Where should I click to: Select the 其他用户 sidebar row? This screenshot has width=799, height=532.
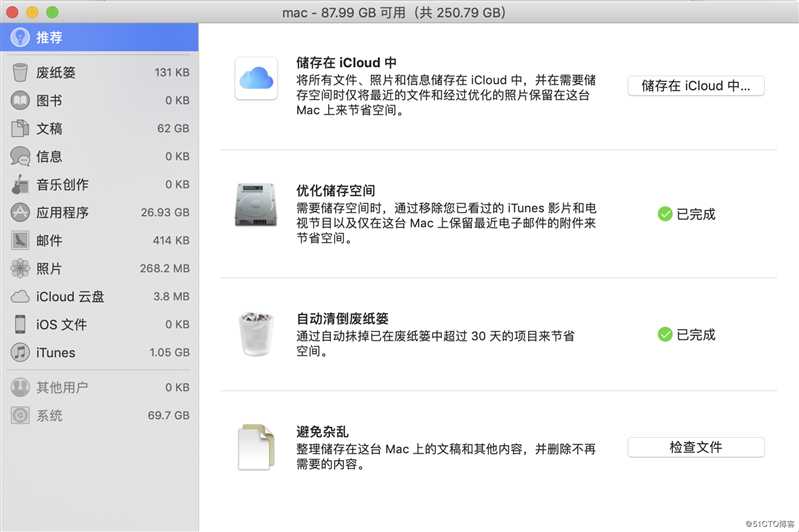[x=99, y=387]
